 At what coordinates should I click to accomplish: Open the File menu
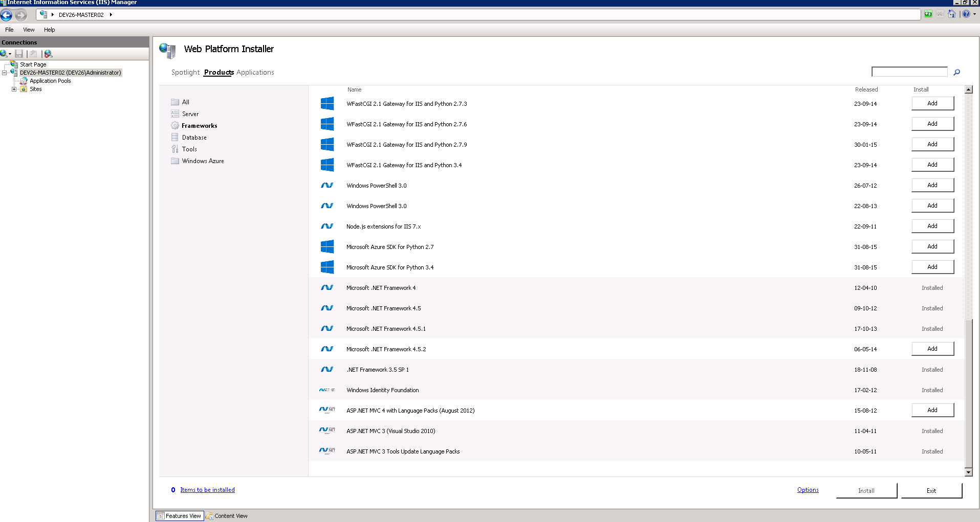[9, 30]
